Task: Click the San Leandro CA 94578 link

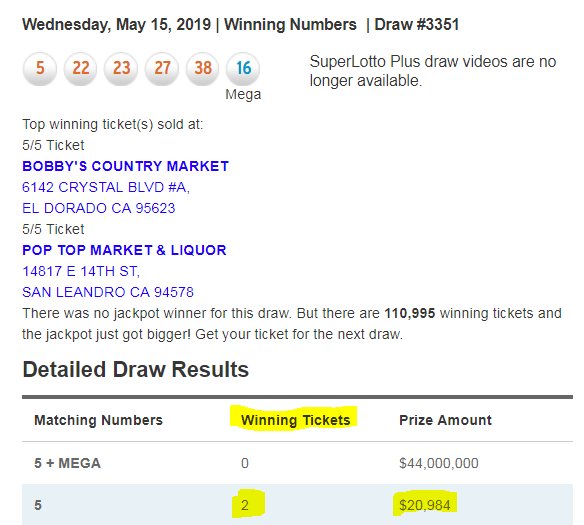Action: (x=108, y=292)
